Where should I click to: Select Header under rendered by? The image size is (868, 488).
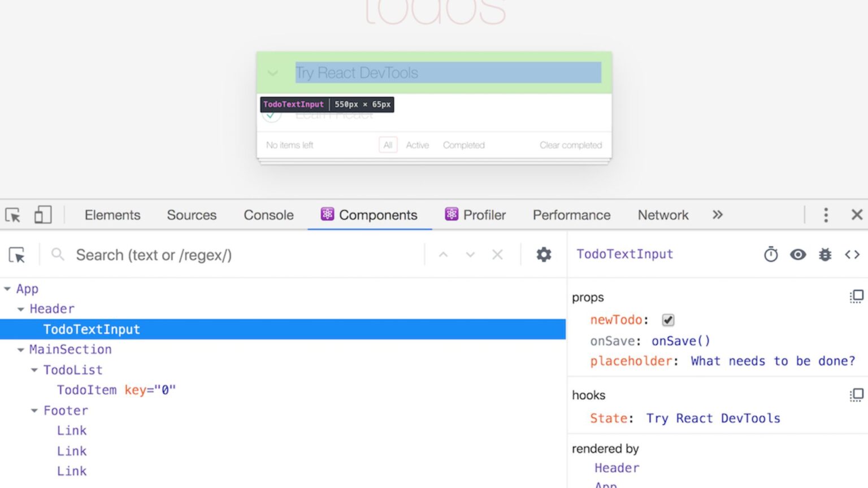click(617, 468)
